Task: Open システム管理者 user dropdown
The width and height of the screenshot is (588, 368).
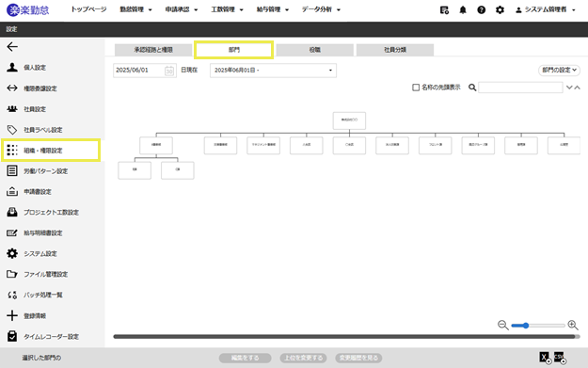Action: pos(546,10)
